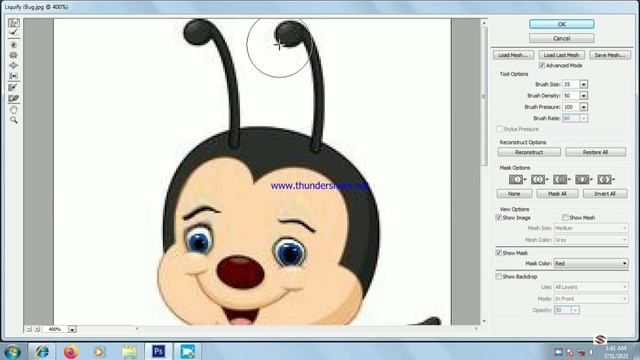Click the Brush Density value field

pyautogui.click(x=571, y=96)
